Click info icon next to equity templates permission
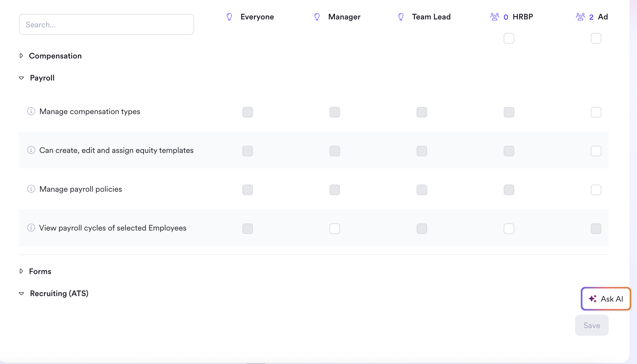This screenshot has width=637, height=364. pyautogui.click(x=31, y=150)
